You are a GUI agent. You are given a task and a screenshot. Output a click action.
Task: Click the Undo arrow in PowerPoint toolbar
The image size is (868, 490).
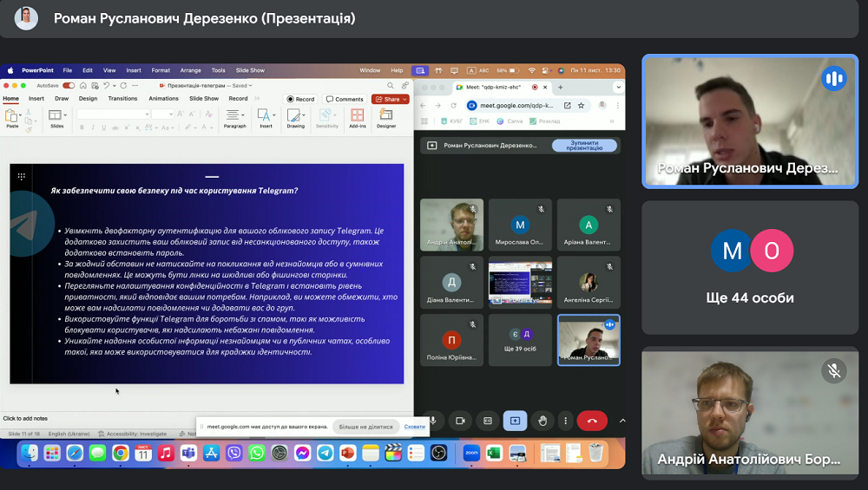pos(106,86)
